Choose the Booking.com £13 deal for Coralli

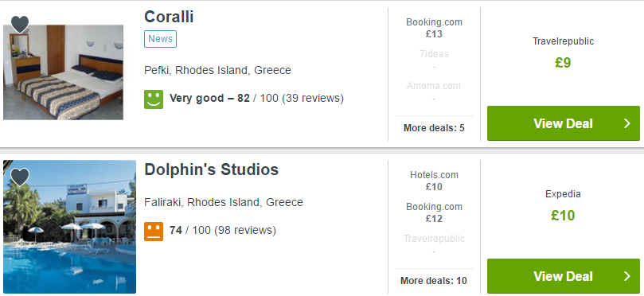point(434,28)
